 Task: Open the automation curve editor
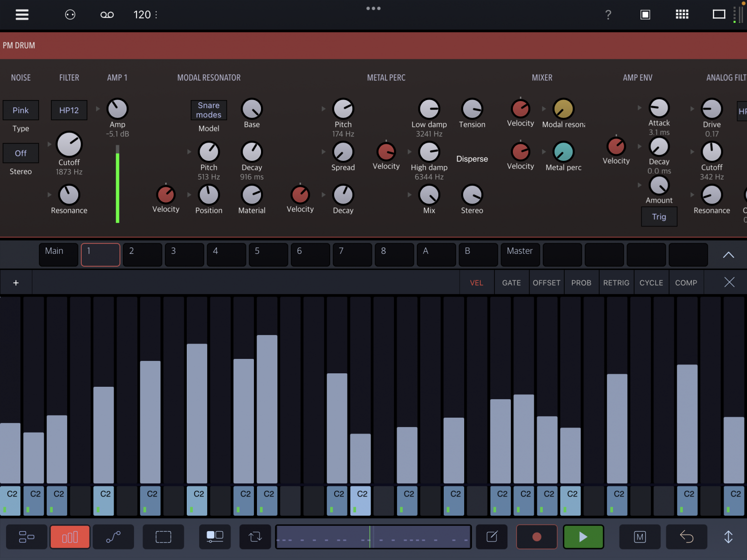pos(113,537)
